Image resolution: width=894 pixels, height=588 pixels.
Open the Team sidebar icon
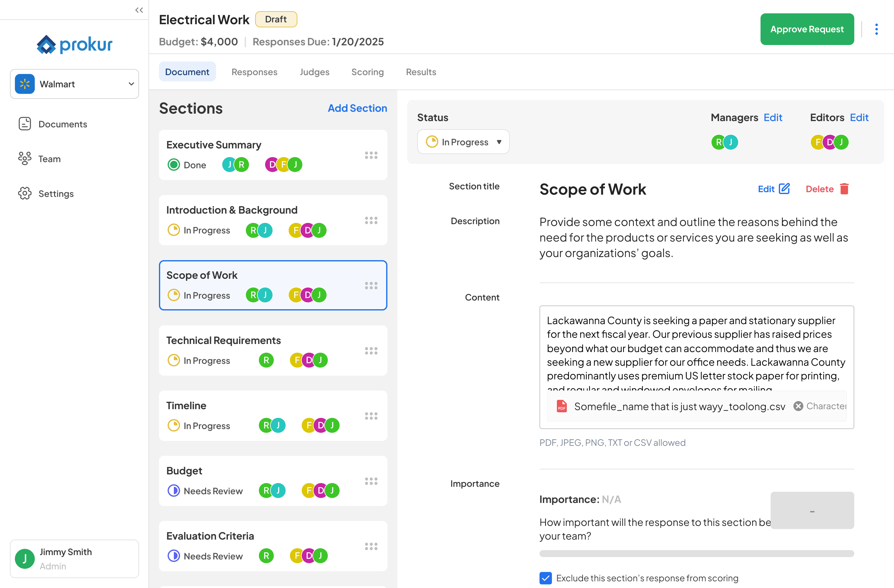[25, 159]
